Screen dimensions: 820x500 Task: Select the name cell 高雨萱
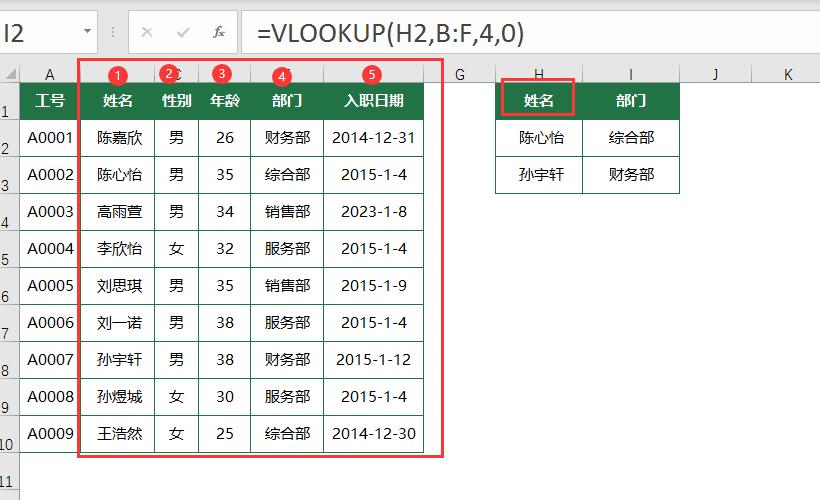pos(118,212)
